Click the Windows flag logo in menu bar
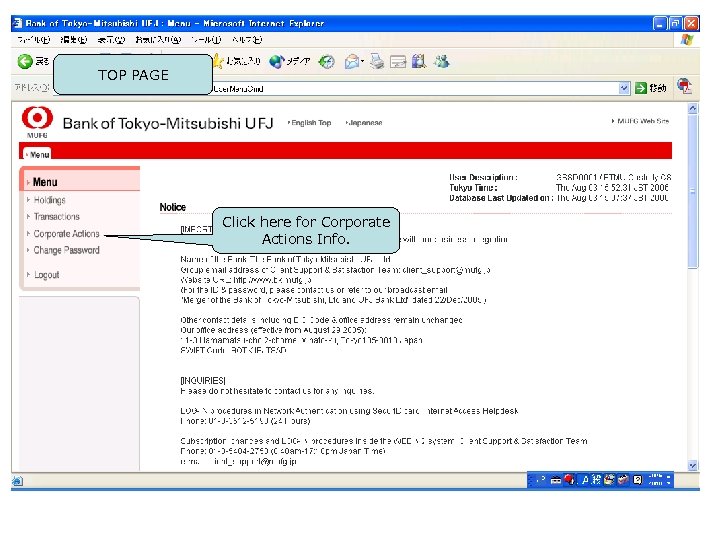This screenshot has height=540, width=720. 687,40
